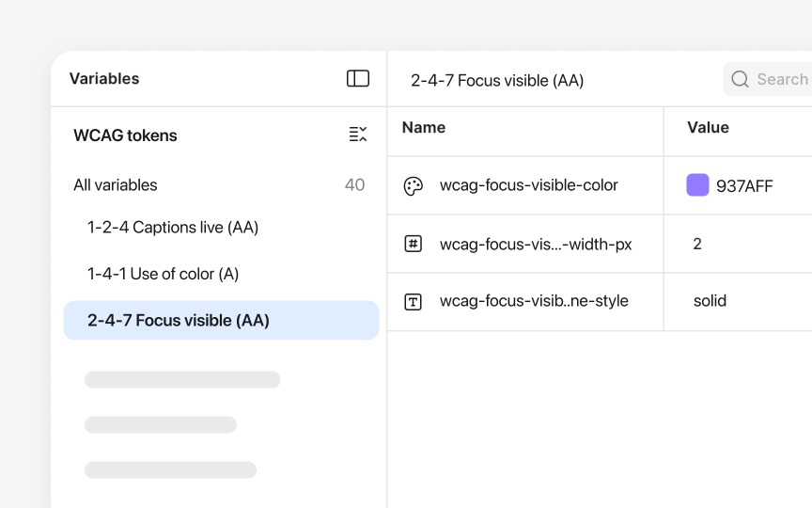812x508 pixels.
Task: Open the purple 937AFF color swatch
Action: 697,185
